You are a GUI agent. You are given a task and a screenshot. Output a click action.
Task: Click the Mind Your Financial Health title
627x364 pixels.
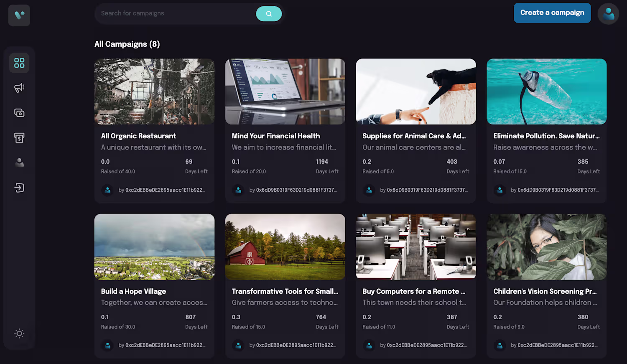pyautogui.click(x=276, y=136)
